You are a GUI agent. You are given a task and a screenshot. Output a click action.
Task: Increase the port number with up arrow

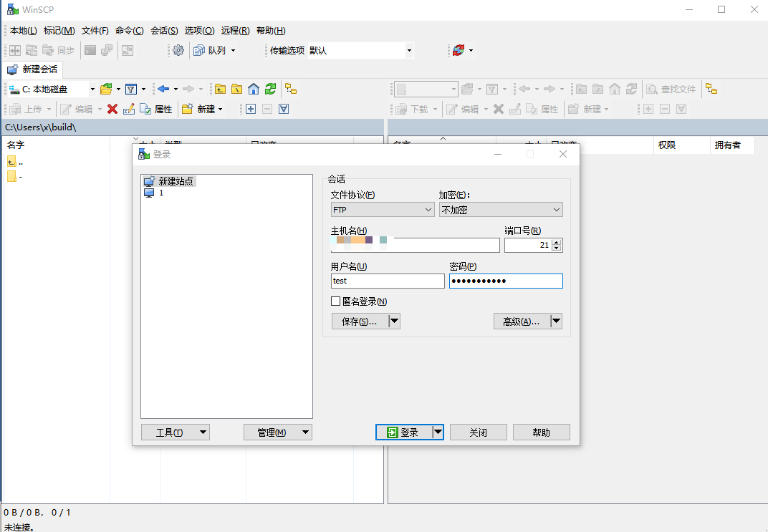557,242
